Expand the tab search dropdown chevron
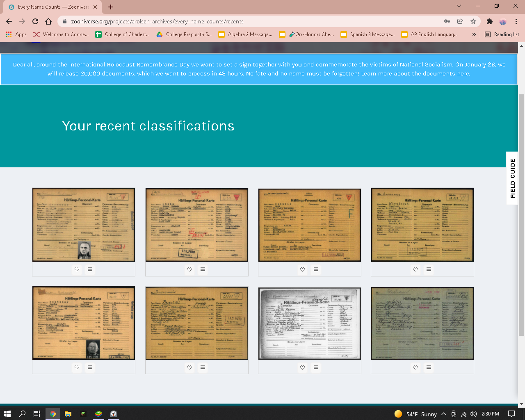The width and height of the screenshot is (525, 420). [x=459, y=6]
